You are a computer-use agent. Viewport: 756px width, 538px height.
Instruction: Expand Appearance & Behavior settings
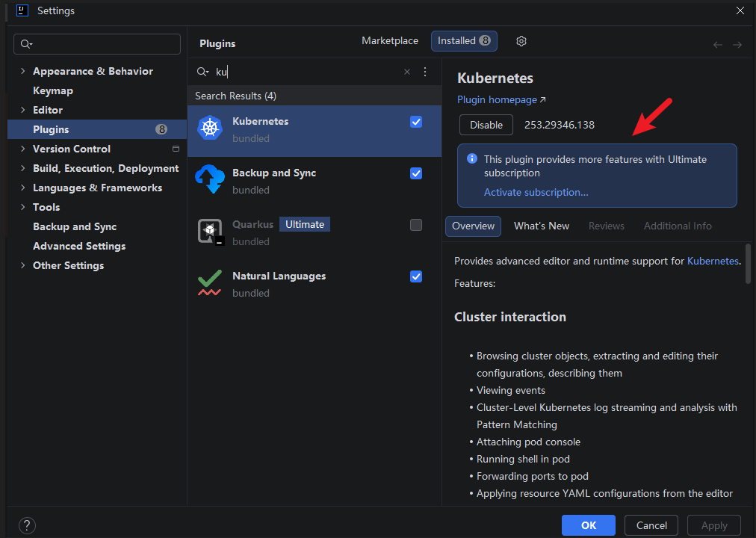(22, 71)
